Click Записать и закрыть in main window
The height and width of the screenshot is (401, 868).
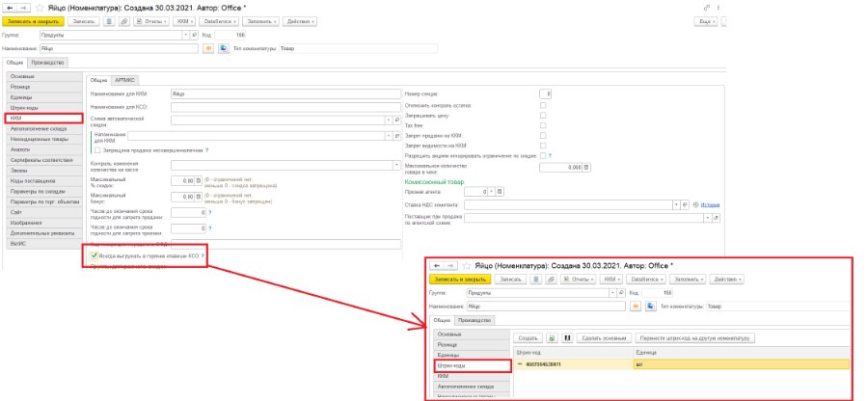point(33,21)
